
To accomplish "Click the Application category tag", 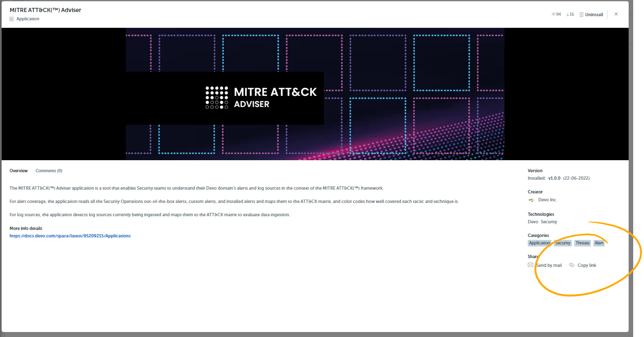I will click(539, 243).
